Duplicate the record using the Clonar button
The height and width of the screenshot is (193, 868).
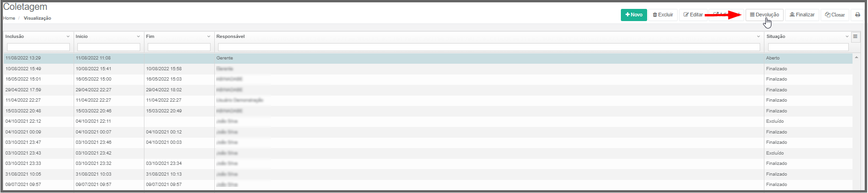coord(835,15)
